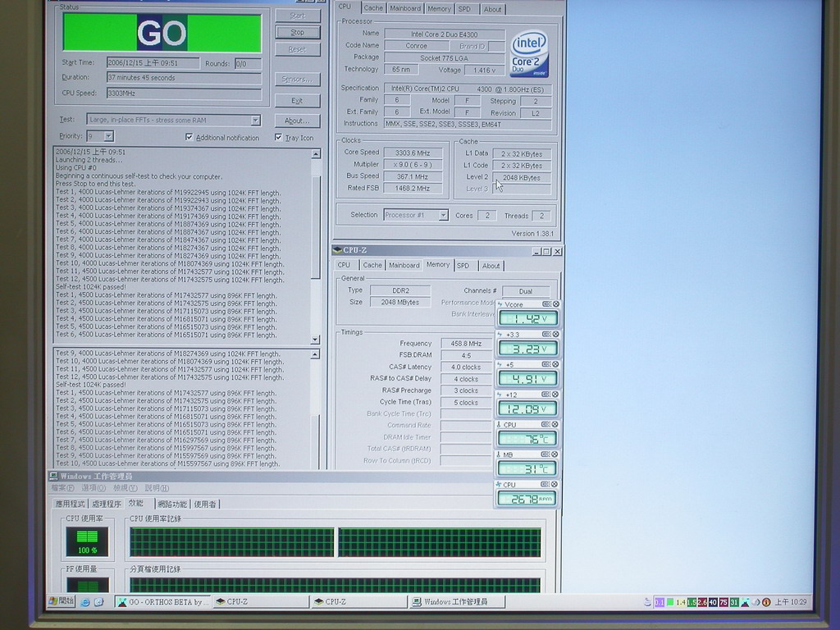Switch to Cache tab in upper CPU-Z

(x=373, y=8)
